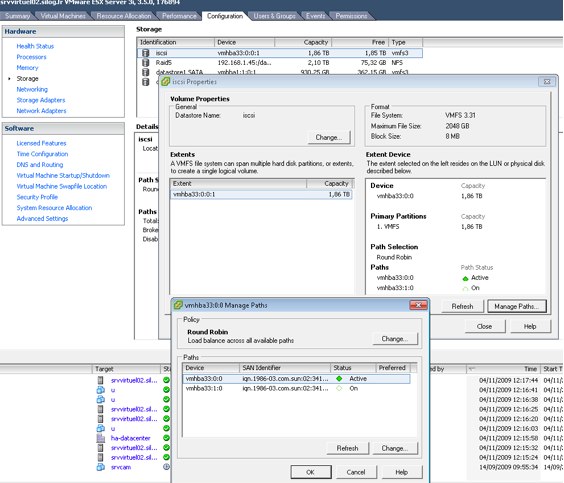Click the host icon in the 12:15:24 task row
The width and height of the screenshot is (564, 483).
(100, 457)
